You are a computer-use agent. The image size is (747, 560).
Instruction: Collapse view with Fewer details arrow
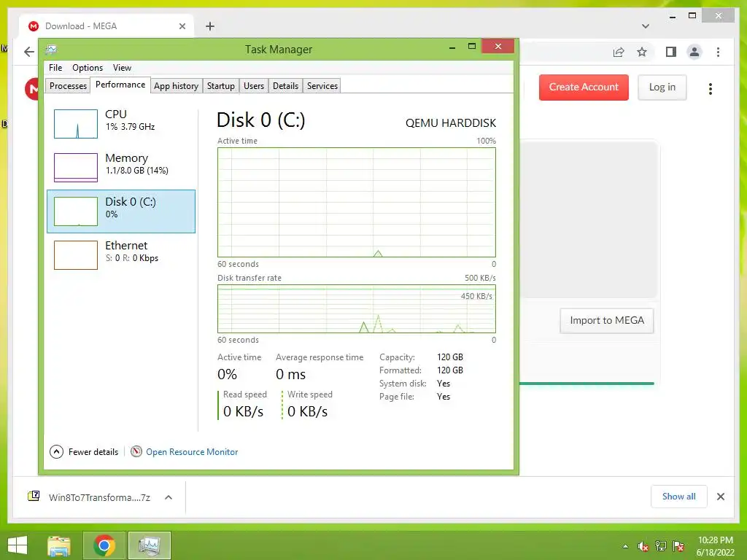coord(56,451)
